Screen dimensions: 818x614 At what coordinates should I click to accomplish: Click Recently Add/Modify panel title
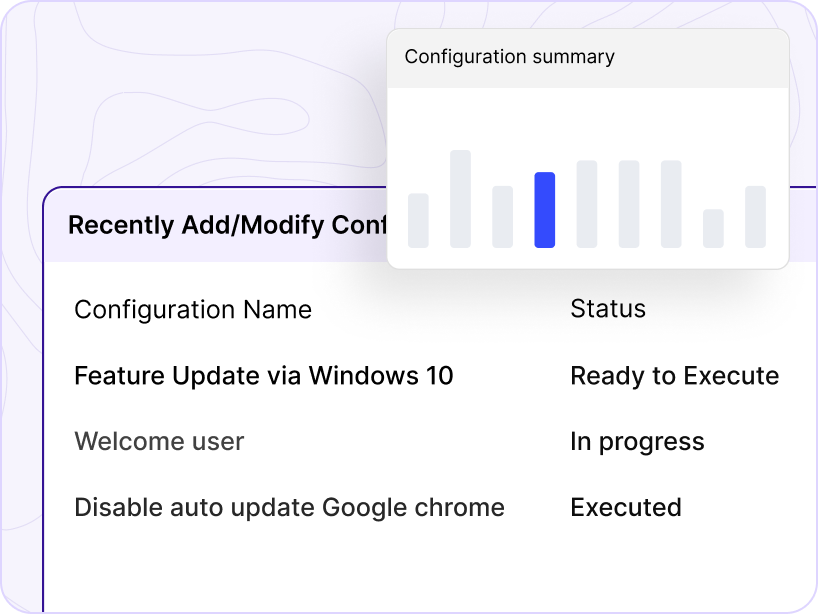click(x=226, y=225)
